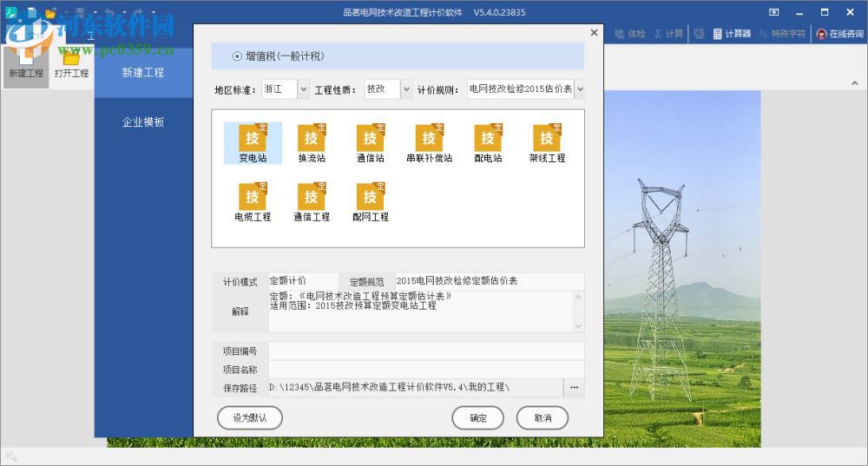The height and width of the screenshot is (466, 868).
Task: Click the 设为默认 button
Action: pyautogui.click(x=250, y=418)
